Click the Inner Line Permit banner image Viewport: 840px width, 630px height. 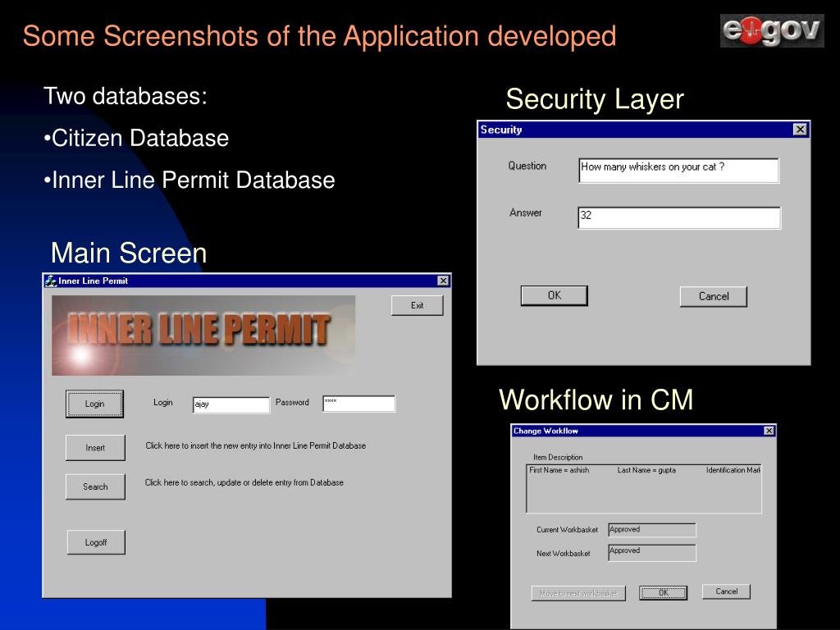pos(203,336)
